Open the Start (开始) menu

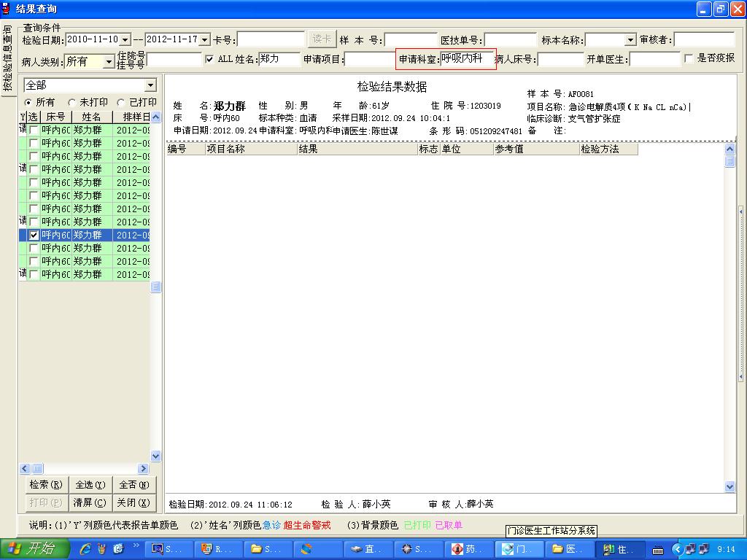(35, 549)
